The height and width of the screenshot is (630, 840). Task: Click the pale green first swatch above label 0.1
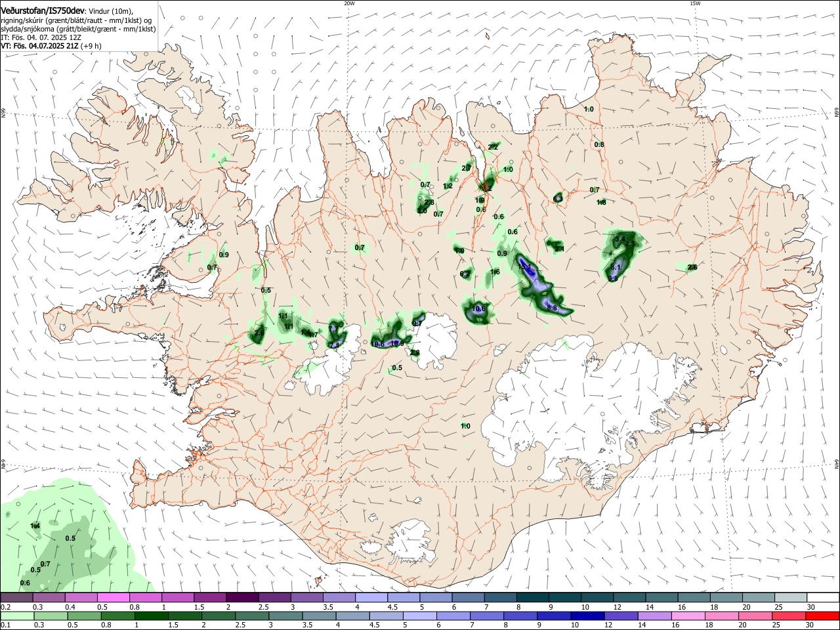pyautogui.click(x=17, y=616)
